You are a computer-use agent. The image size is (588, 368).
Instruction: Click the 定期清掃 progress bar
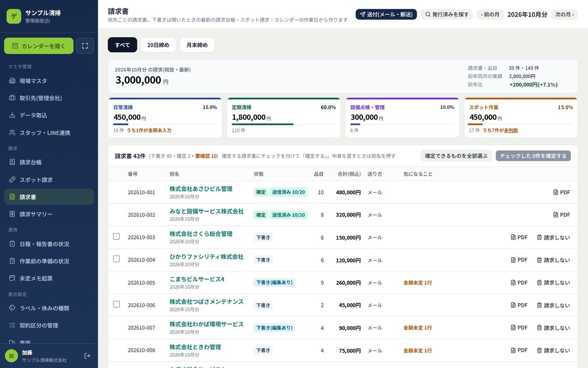click(284, 124)
